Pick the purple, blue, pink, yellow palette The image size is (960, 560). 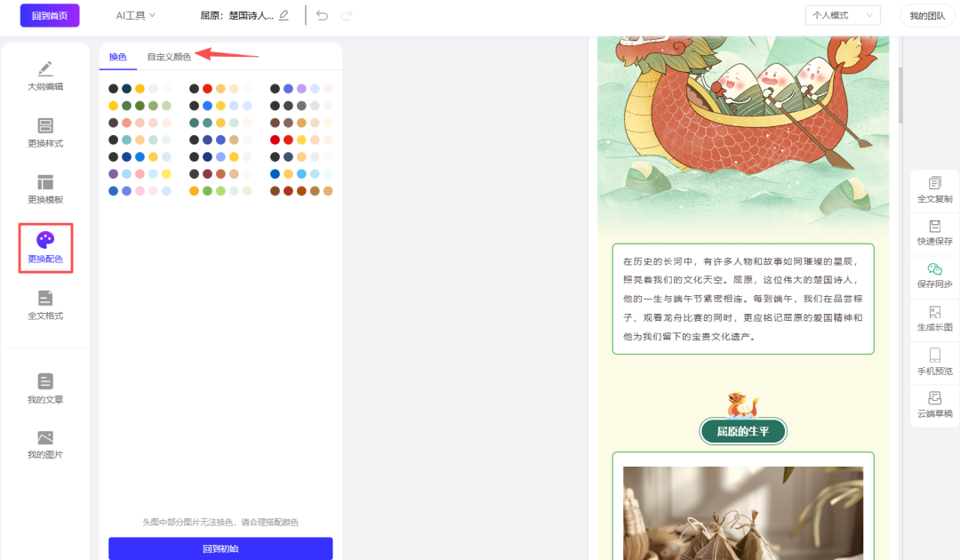140,174
